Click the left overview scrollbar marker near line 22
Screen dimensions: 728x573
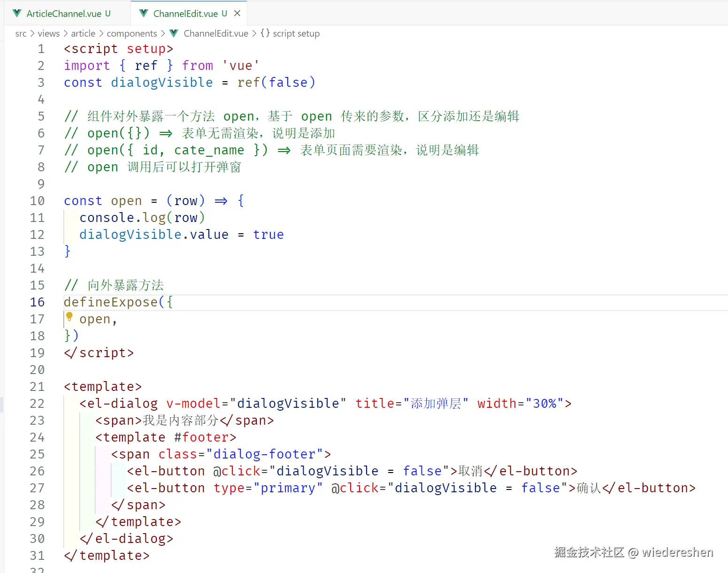point(1,404)
